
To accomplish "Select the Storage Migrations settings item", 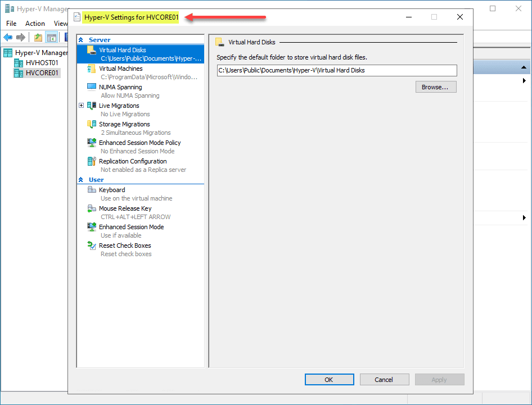I will tap(141, 129).
